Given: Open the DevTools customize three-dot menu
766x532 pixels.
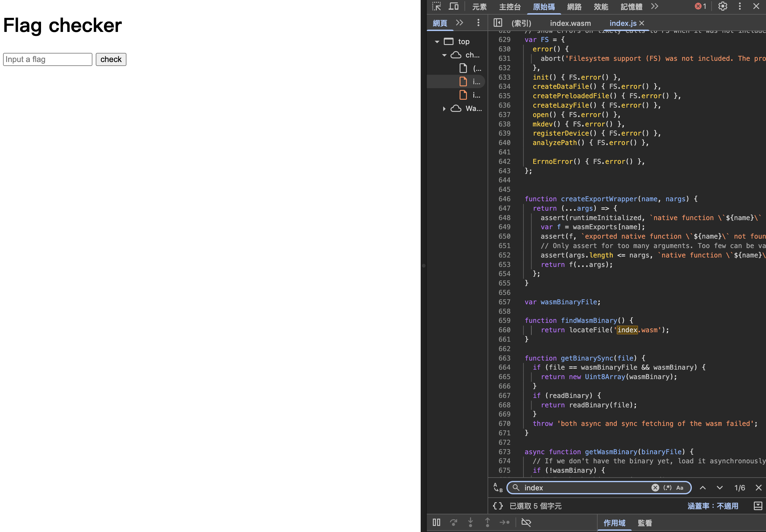Looking at the screenshot, I should click(740, 6).
